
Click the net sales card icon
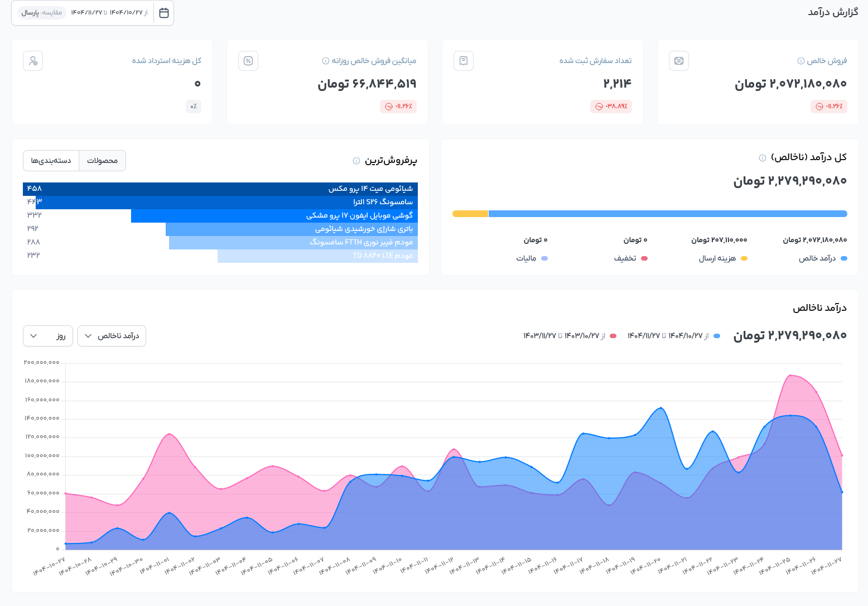(678, 61)
